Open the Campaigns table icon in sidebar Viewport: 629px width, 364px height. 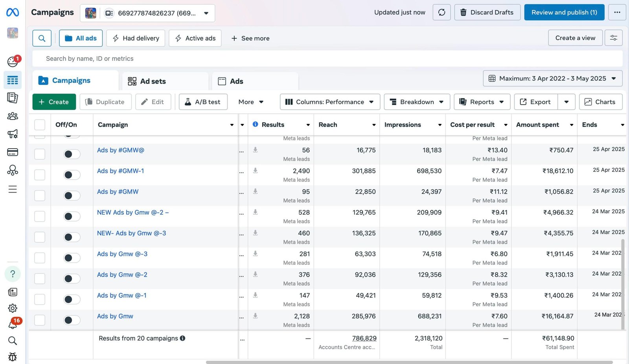[x=13, y=80]
